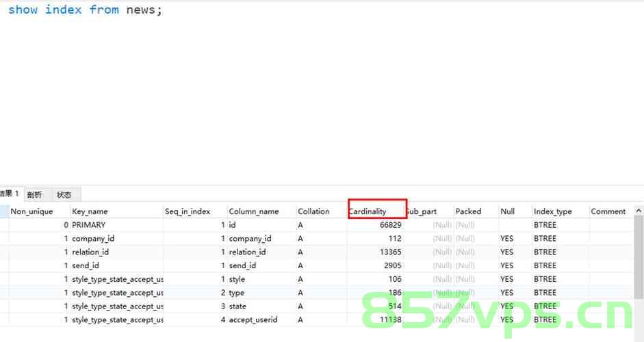Click in the SQL query editor text
Viewport: 644px width, 342px height.
[x=86, y=10]
